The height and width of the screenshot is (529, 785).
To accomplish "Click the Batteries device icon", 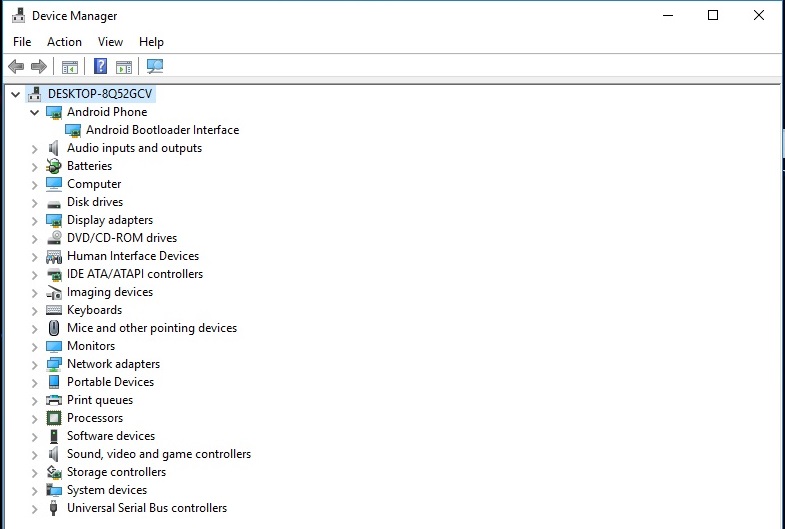I will pos(54,166).
